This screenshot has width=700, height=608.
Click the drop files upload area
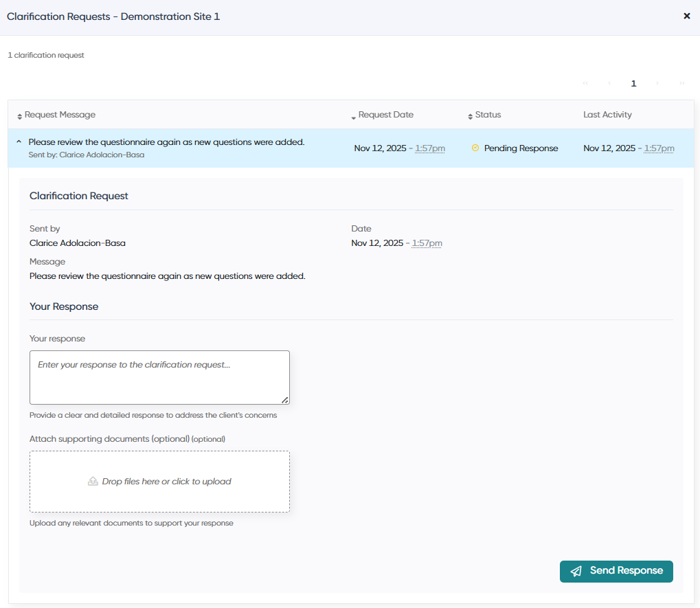click(x=159, y=481)
